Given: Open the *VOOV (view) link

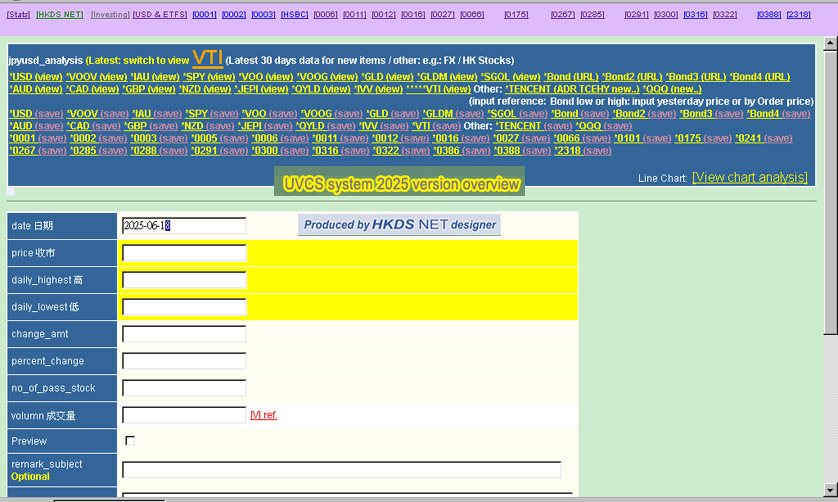Looking at the screenshot, I should click(96, 77).
